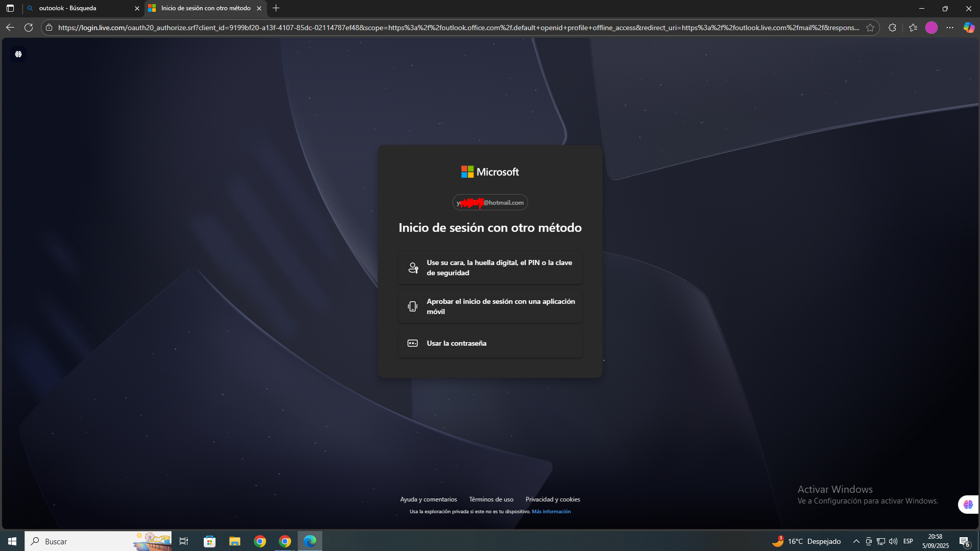980x551 pixels.
Task: Open the favorites icon in toolbar
Action: 913,28
